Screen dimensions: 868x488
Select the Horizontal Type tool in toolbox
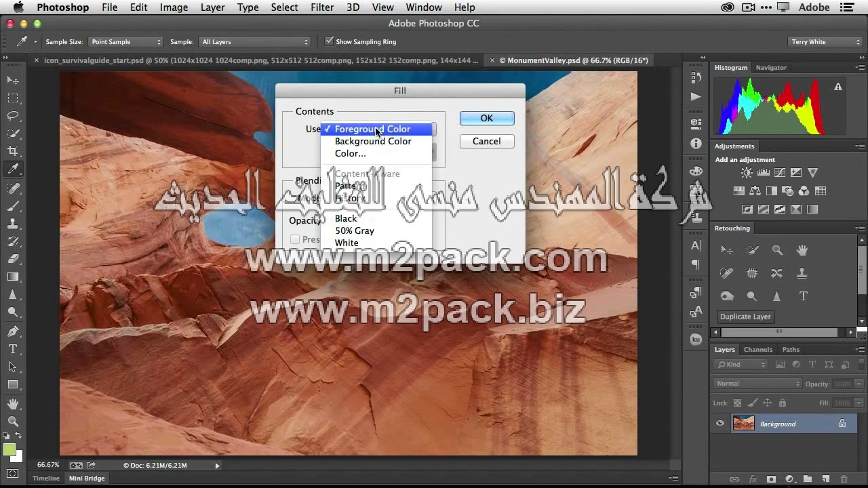click(x=13, y=349)
